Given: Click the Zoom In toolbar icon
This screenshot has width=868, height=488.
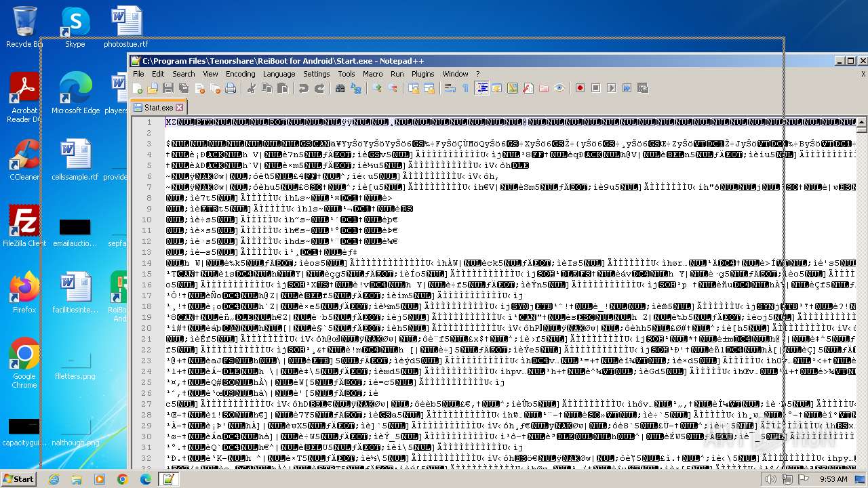Looking at the screenshot, I should 376,88.
